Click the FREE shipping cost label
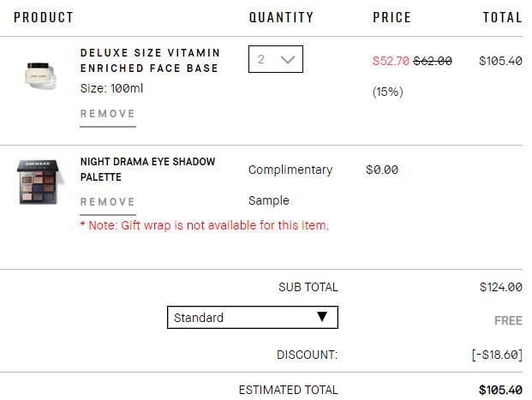 (x=508, y=320)
